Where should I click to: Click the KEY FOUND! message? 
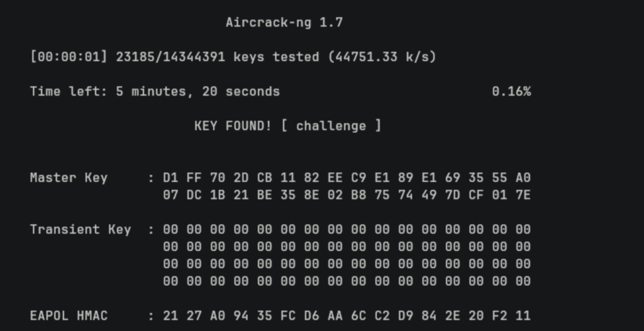pyautogui.click(x=233, y=126)
